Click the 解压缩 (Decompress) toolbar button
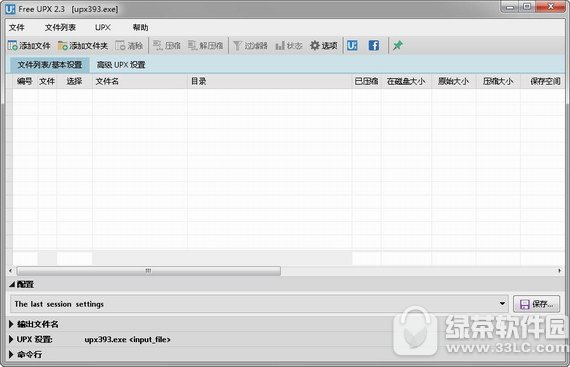570x367 pixels. point(206,45)
